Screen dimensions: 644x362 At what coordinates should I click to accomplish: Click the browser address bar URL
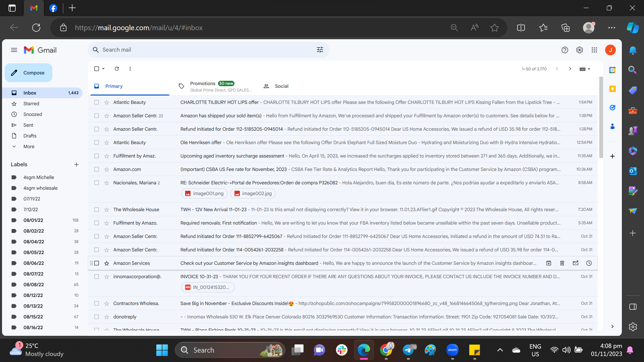[x=139, y=28]
